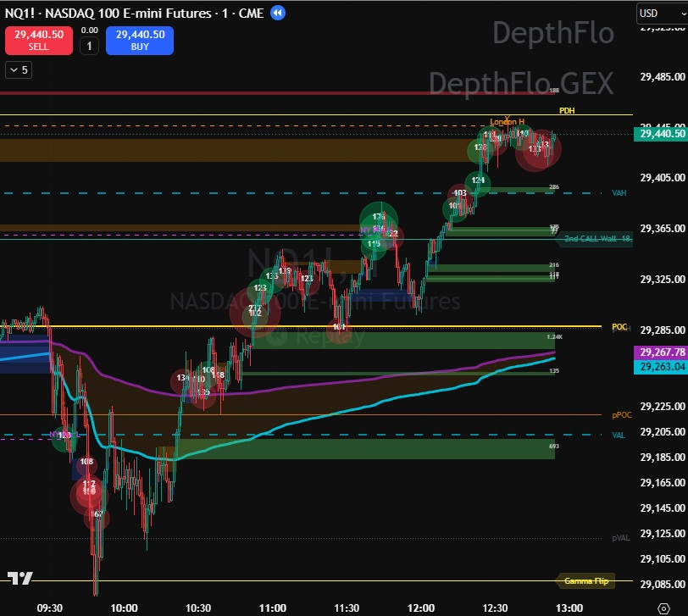Image resolution: width=688 pixels, height=616 pixels.
Task: Click the PDH level label
Action: [567, 110]
